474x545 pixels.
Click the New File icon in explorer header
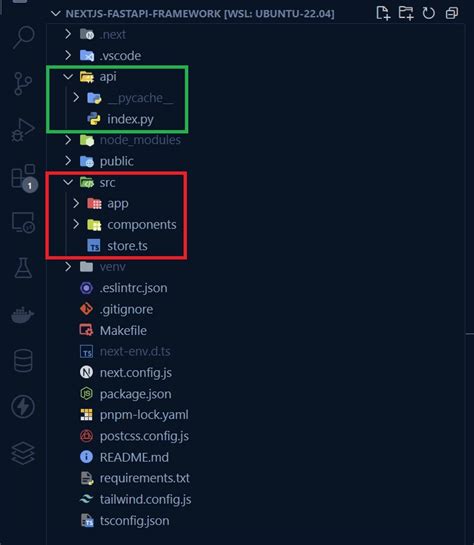383,13
